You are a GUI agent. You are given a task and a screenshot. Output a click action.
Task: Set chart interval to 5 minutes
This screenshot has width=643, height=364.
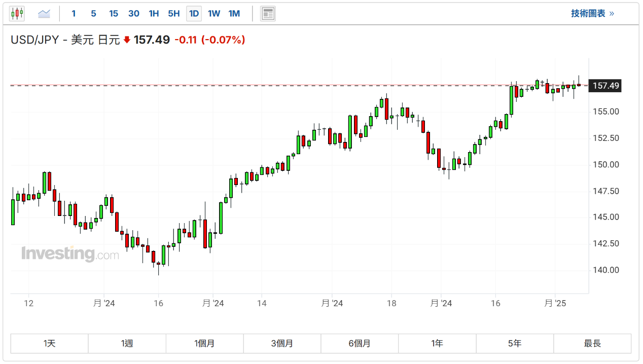pyautogui.click(x=93, y=14)
